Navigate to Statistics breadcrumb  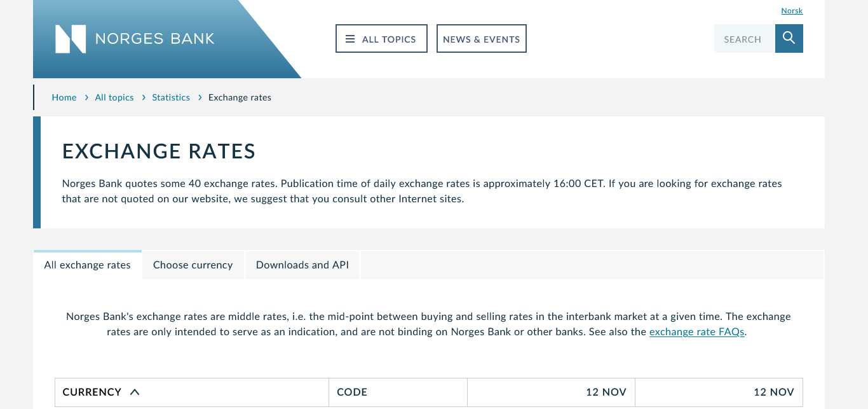pyautogui.click(x=171, y=97)
